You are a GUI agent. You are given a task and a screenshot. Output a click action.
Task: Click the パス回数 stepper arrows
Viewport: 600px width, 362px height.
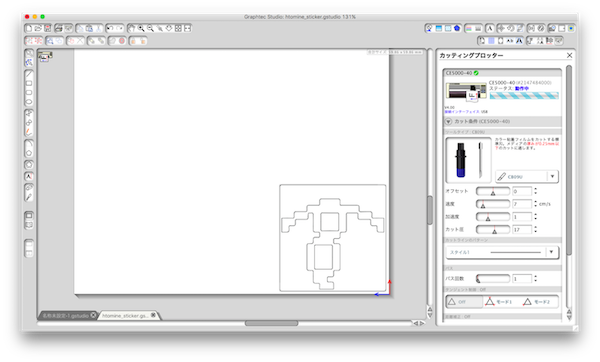coord(535,278)
